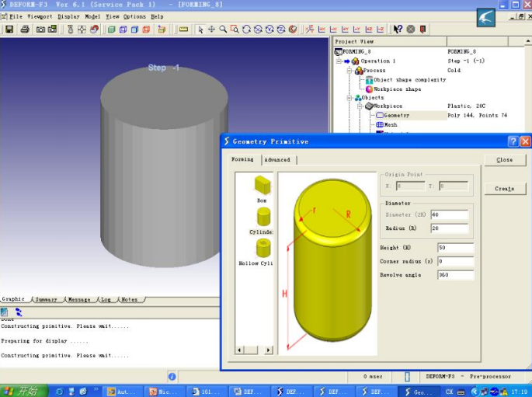Switch to the Forming tab
This screenshot has height=397, width=532.
(242, 159)
